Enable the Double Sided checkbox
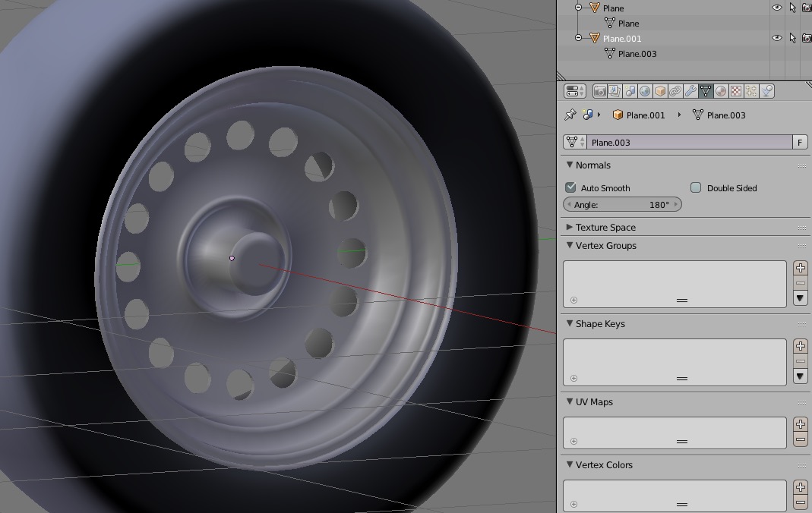The height and width of the screenshot is (513, 812). [696, 187]
